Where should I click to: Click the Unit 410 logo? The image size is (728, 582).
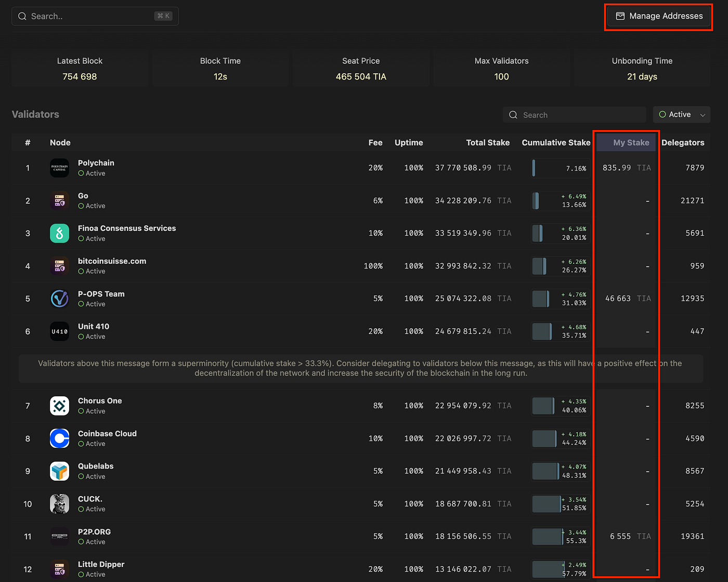pos(59,331)
